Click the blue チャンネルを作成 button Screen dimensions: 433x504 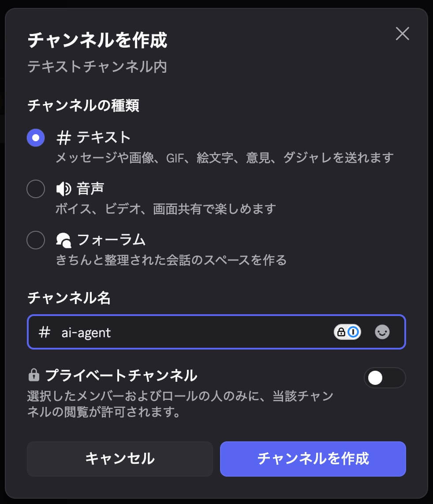click(313, 459)
